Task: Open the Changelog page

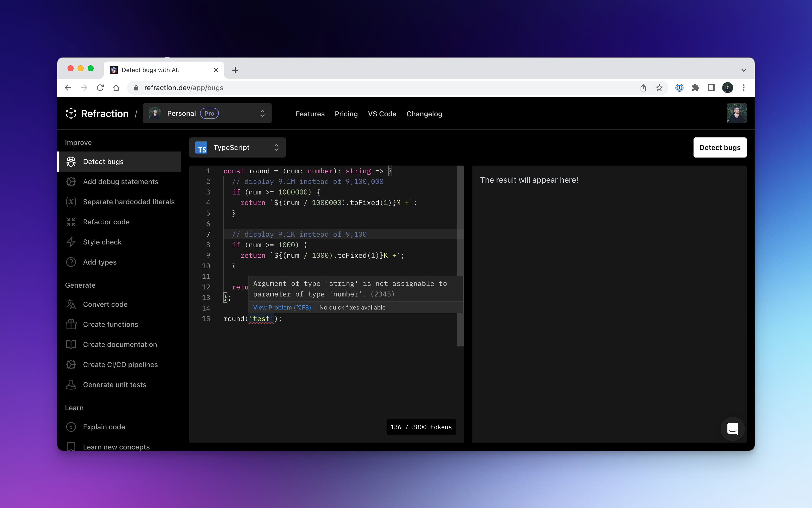Action: point(424,114)
